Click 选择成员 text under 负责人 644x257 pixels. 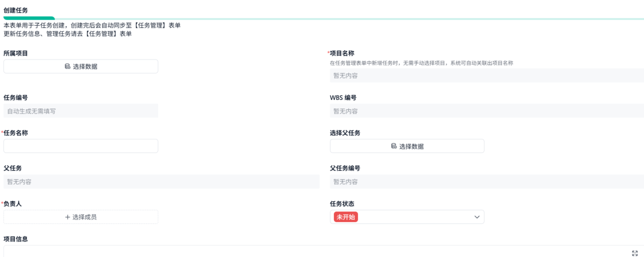(x=84, y=217)
